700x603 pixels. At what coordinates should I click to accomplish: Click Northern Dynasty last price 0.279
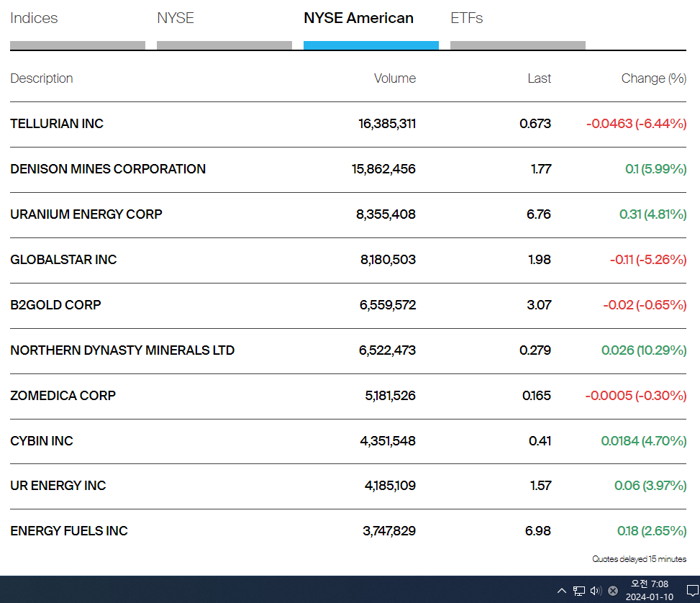(x=535, y=350)
